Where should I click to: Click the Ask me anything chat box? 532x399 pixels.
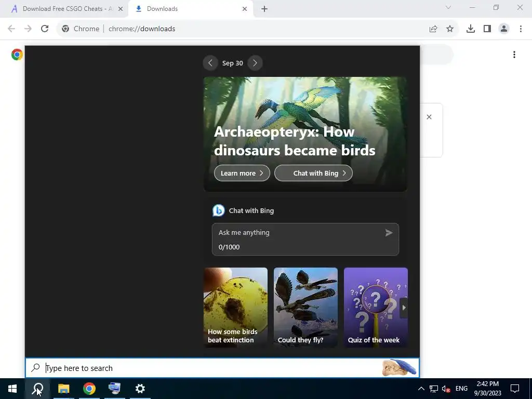click(x=305, y=239)
